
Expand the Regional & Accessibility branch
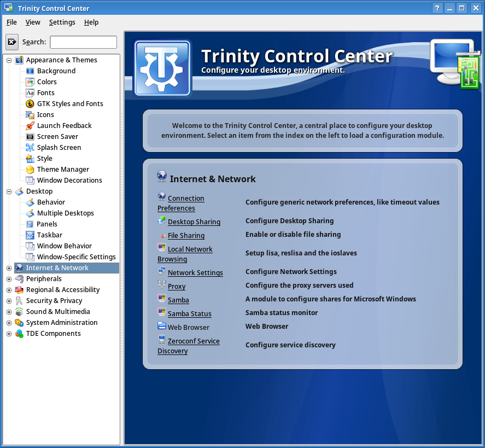pyautogui.click(x=9, y=290)
